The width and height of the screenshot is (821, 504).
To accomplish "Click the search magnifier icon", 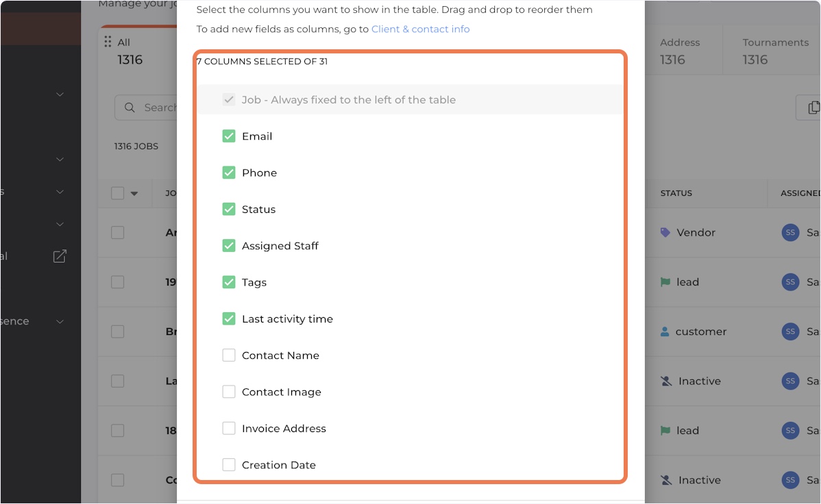I will 130,108.
